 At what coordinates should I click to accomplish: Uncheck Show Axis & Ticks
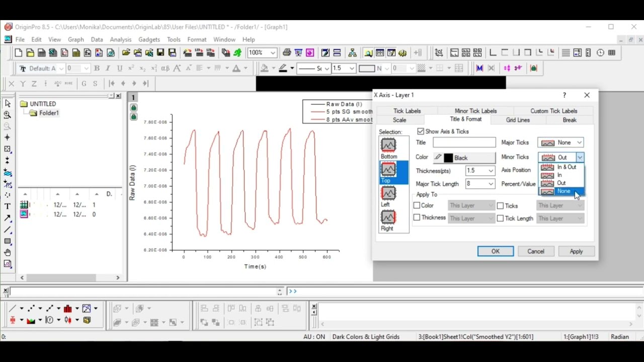(421, 131)
